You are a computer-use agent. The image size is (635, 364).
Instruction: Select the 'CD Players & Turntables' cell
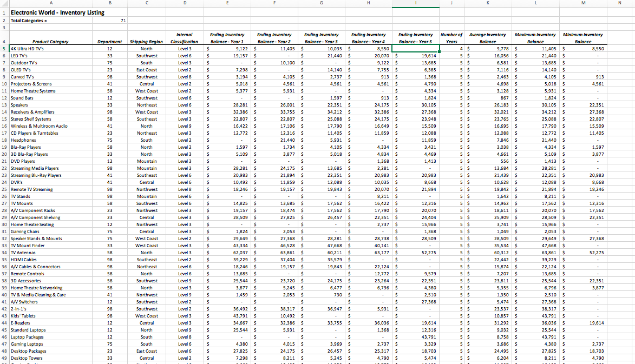[51, 133]
